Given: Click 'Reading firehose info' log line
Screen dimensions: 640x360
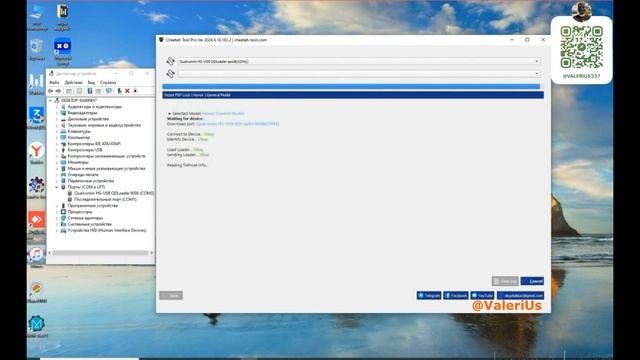Looking at the screenshot, I should 187,165.
